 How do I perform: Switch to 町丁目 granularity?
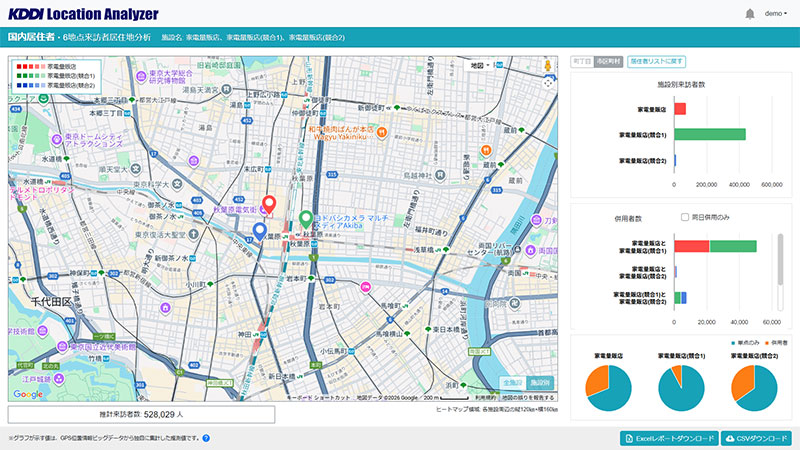[x=581, y=61]
